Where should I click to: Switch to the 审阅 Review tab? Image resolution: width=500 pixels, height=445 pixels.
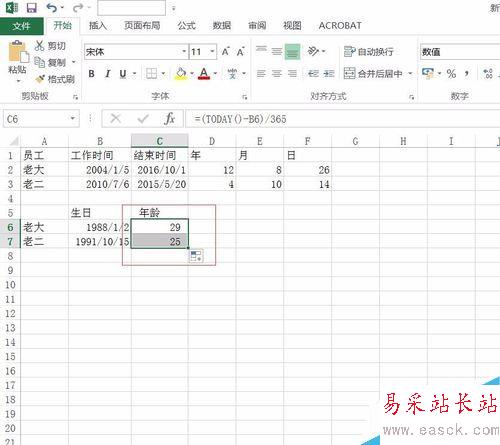(257, 26)
